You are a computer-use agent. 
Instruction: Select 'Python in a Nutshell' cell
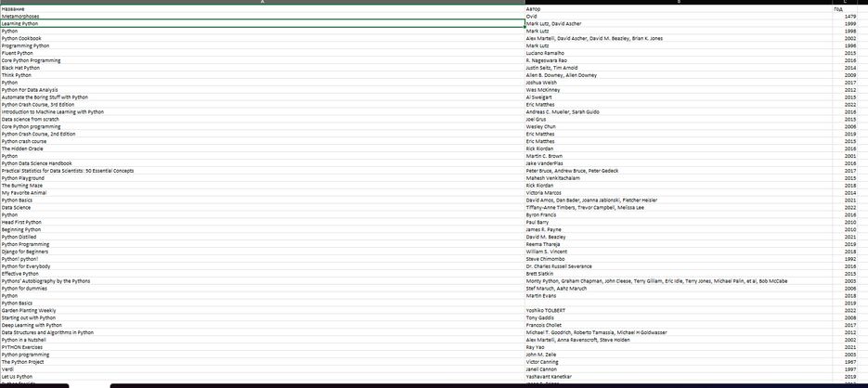pyautogui.click(x=263, y=340)
